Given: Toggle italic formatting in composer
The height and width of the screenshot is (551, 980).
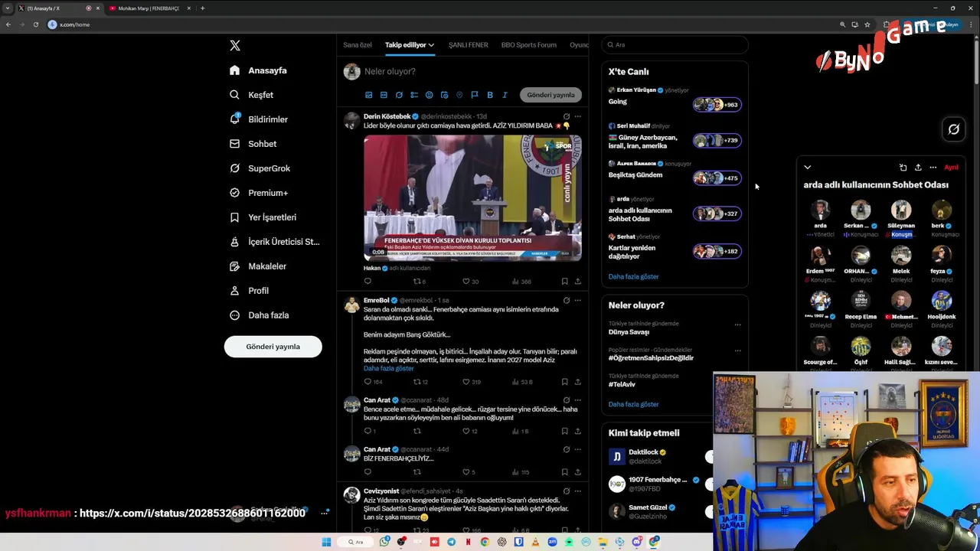Looking at the screenshot, I should pos(505,95).
